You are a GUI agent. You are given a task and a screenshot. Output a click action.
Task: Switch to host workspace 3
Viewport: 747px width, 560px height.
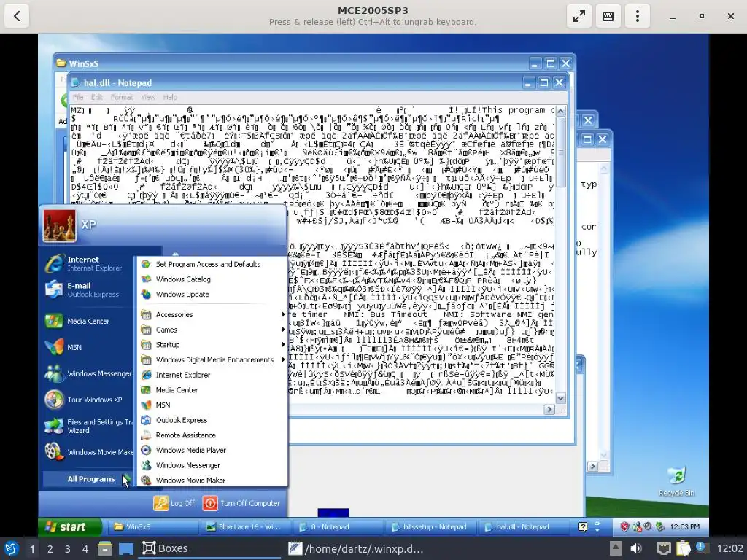tap(68, 549)
